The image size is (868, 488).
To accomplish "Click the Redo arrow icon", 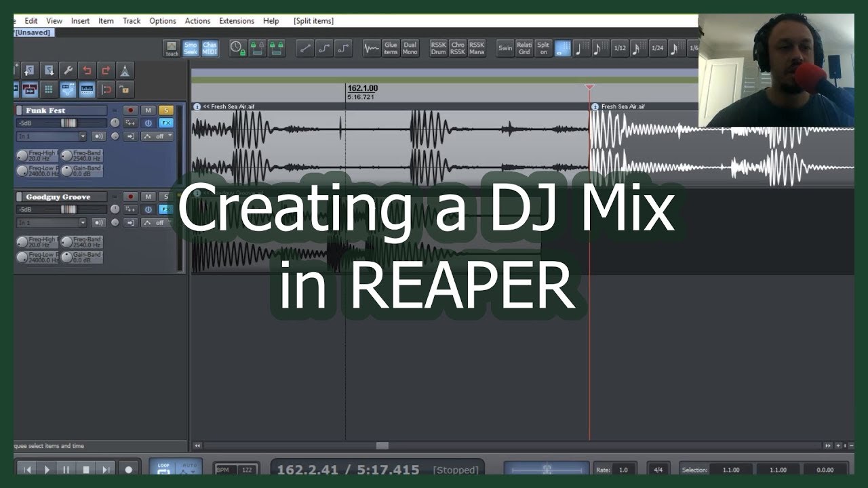I will [x=106, y=70].
